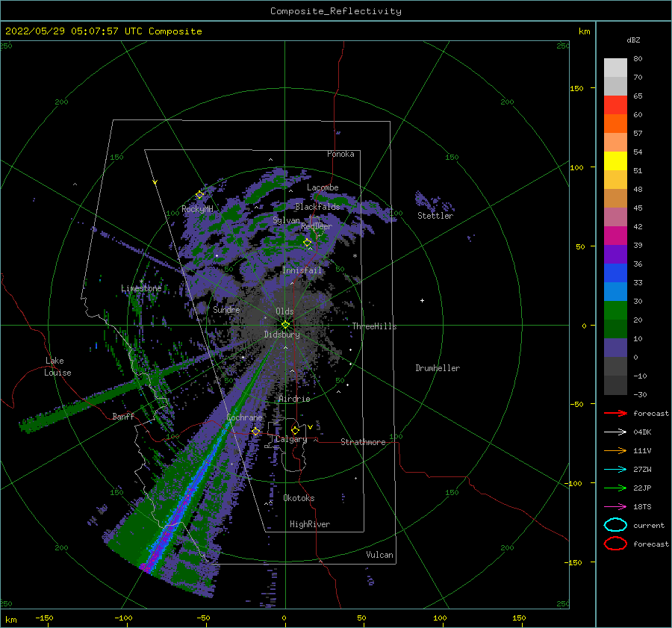Click the Banff town label
Viewport: 672px width, 628px height.
click(123, 416)
